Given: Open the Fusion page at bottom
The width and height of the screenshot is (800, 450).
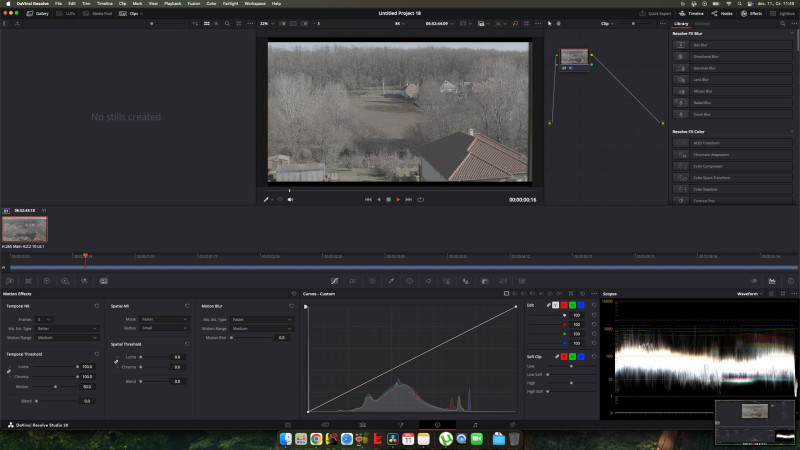Looking at the screenshot, I should (x=400, y=424).
